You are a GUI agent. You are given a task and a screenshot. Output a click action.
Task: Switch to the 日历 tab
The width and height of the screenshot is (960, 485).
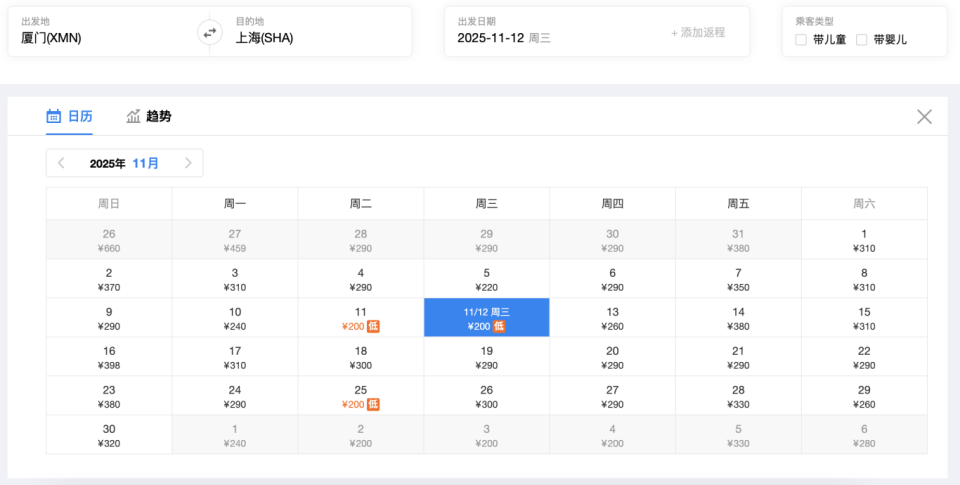[80, 116]
